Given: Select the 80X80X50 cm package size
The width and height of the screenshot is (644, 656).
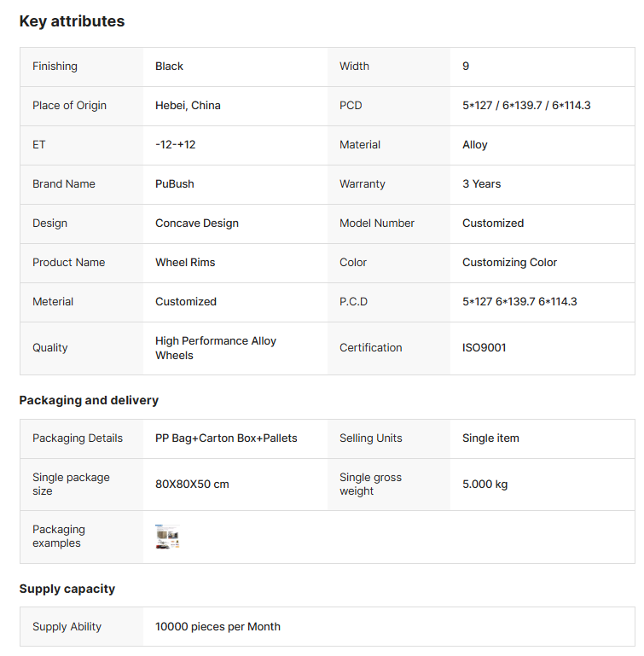Looking at the screenshot, I should 192,485.
